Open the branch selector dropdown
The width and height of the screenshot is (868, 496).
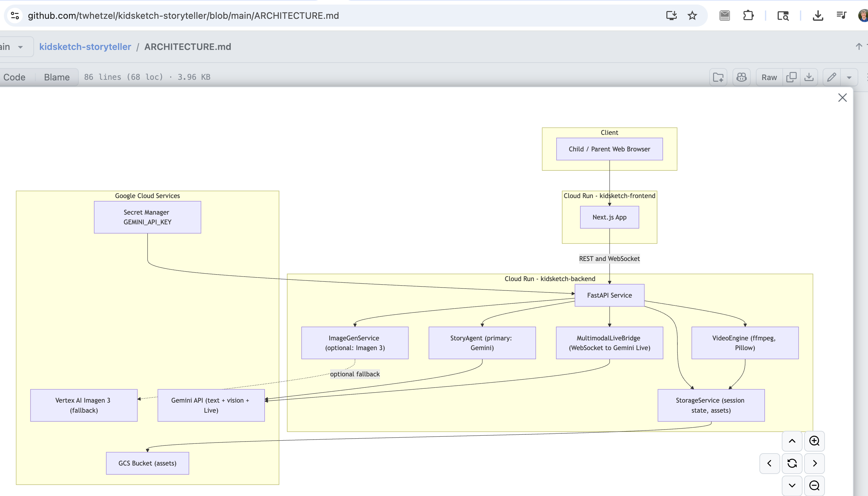point(14,47)
